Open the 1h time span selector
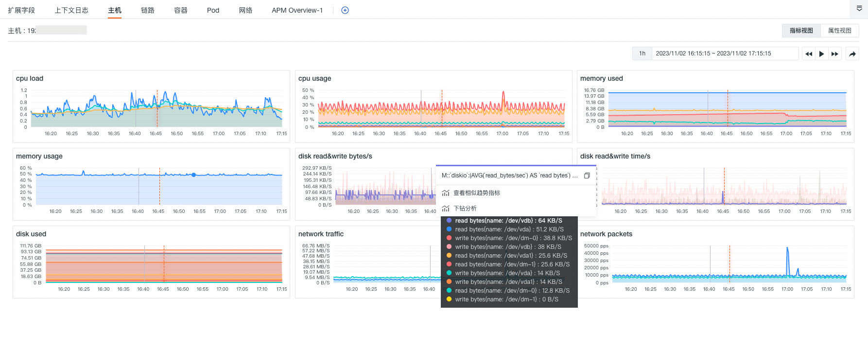Screen dimensions: 868x350 click(642, 53)
